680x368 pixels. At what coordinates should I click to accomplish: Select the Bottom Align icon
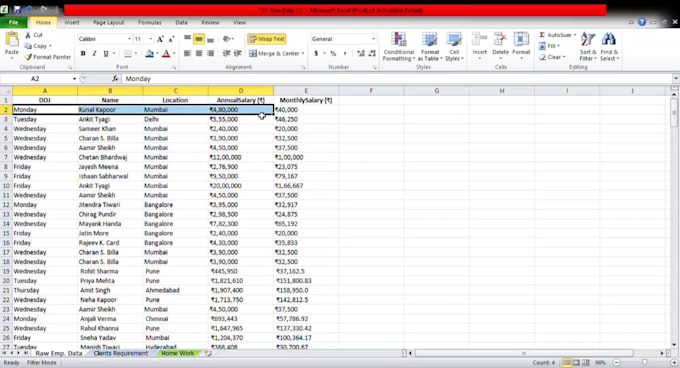click(x=210, y=39)
